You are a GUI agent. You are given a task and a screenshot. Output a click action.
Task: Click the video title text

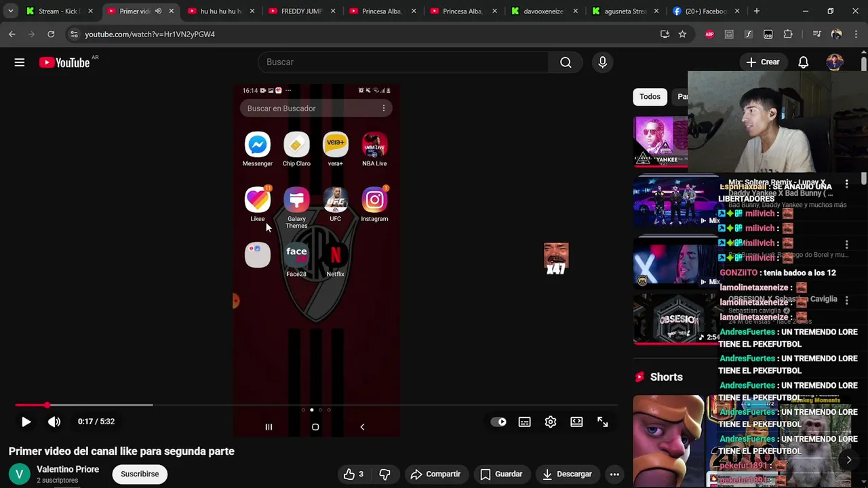[x=121, y=451]
